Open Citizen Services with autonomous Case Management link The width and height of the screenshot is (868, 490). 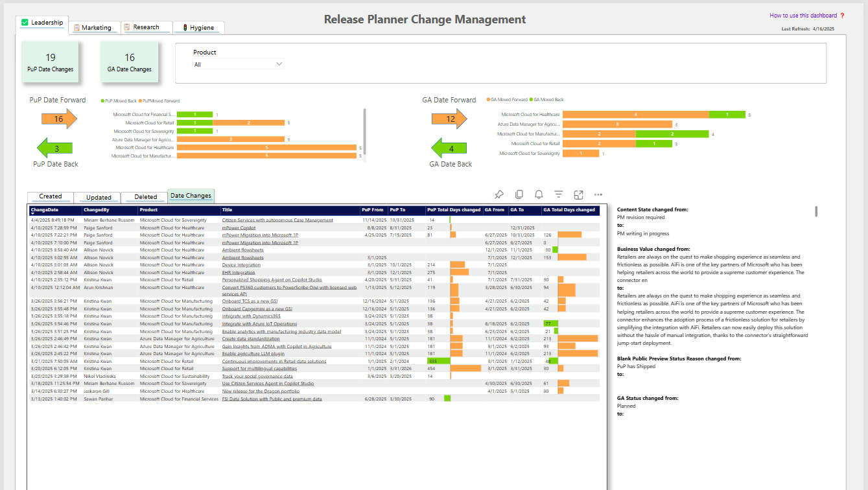coord(277,220)
